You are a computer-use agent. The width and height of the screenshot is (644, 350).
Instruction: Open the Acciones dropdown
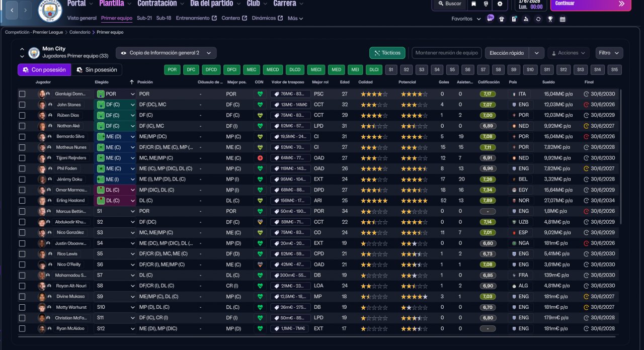(569, 53)
